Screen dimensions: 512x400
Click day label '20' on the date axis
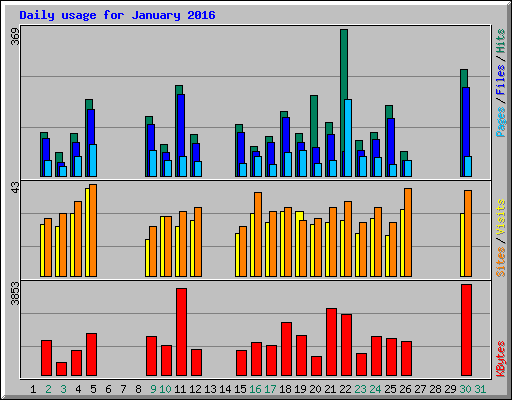pos(315,389)
